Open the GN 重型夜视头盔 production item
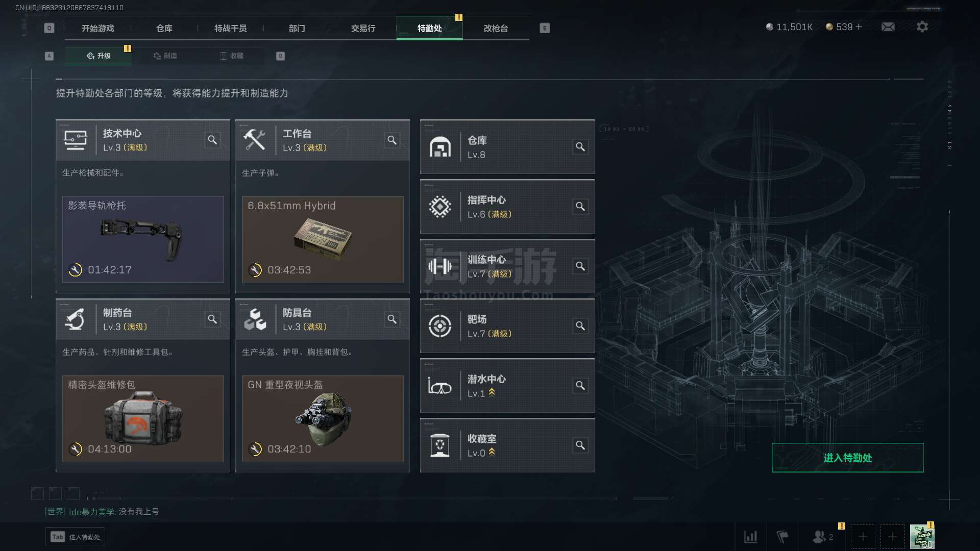This screenshot has width=980, height=551. (x=323, y=419)
